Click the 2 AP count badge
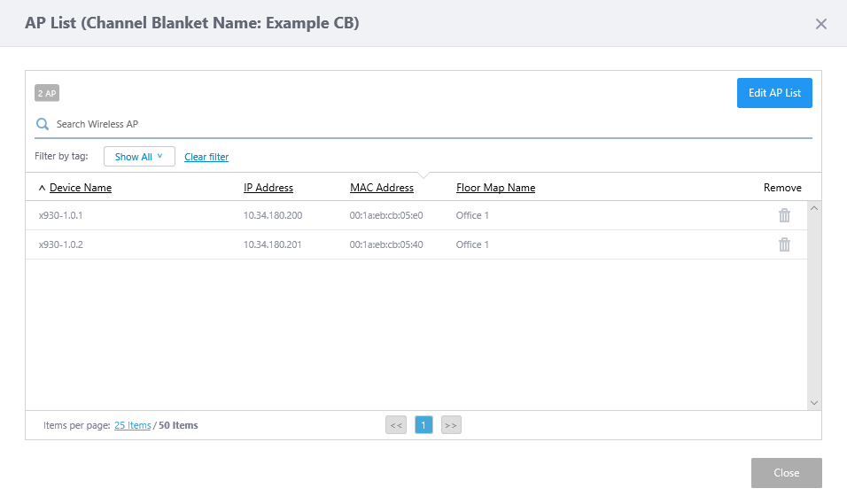This screenshot has height=504, width=847. [47, 93]
